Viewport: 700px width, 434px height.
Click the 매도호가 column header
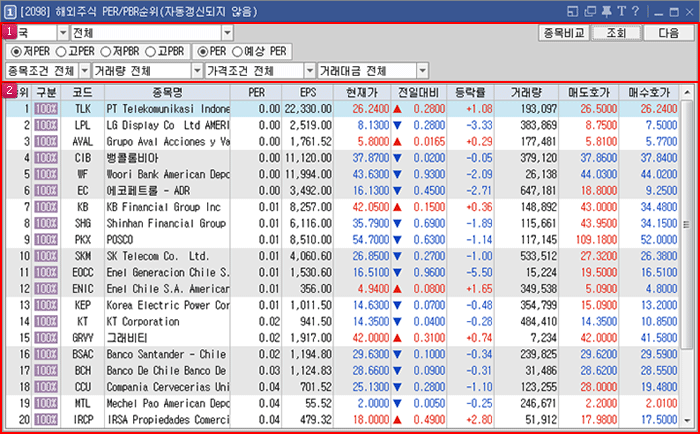tap(589, 92)
